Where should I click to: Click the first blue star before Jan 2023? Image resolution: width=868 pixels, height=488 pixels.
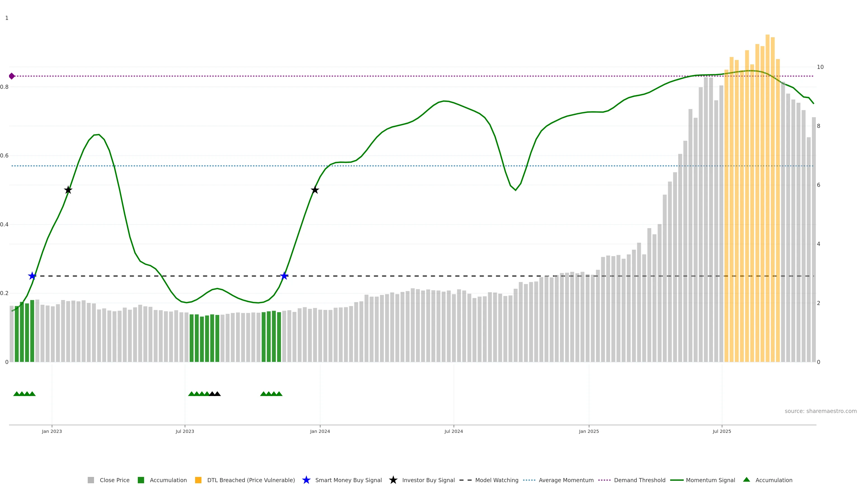32,276
